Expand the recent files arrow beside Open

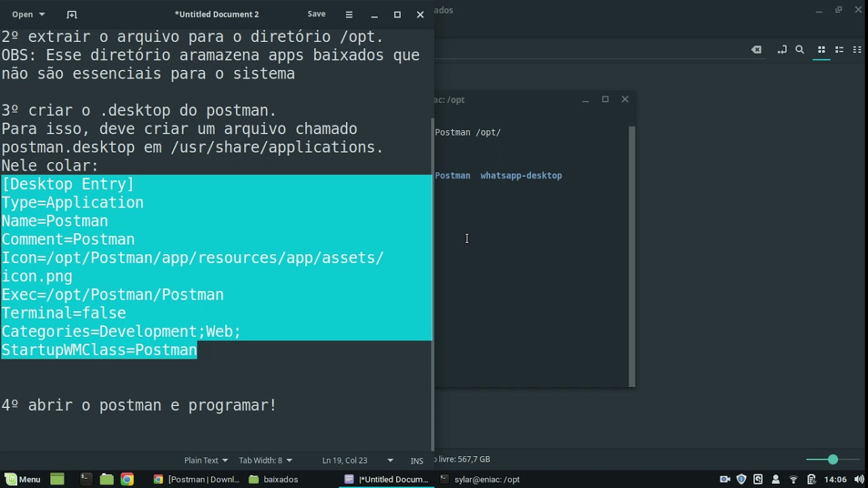[42, 14]
